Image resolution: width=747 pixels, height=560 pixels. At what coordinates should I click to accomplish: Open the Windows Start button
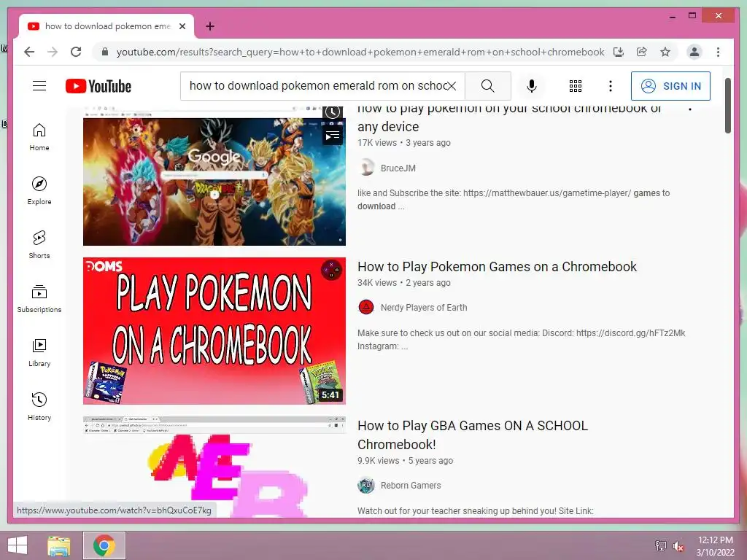18,545
